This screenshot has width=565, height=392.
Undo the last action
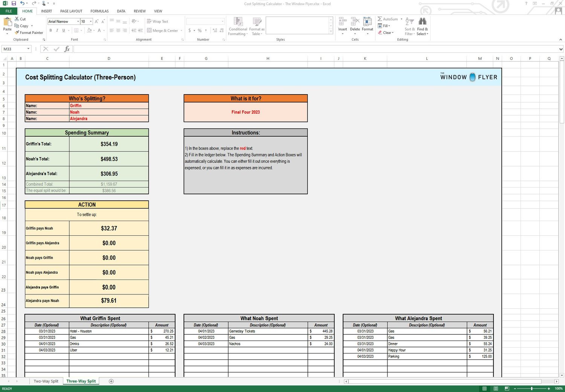[22, 3]
